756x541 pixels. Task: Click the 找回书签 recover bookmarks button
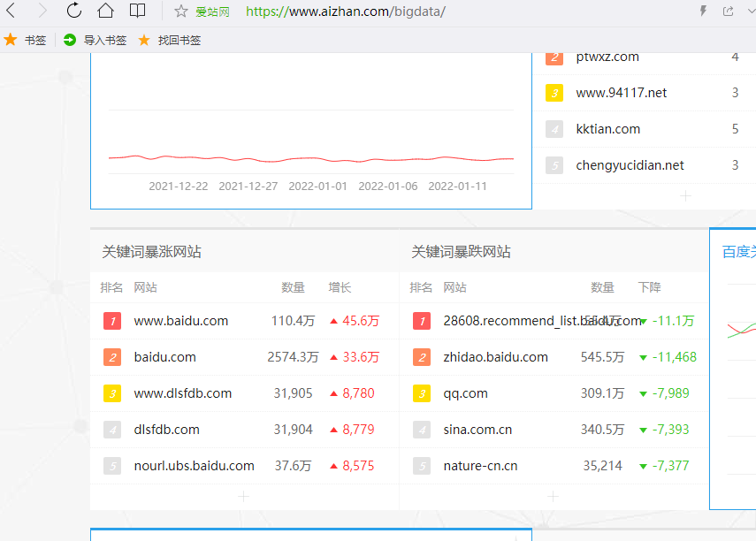tap(169, 40)
